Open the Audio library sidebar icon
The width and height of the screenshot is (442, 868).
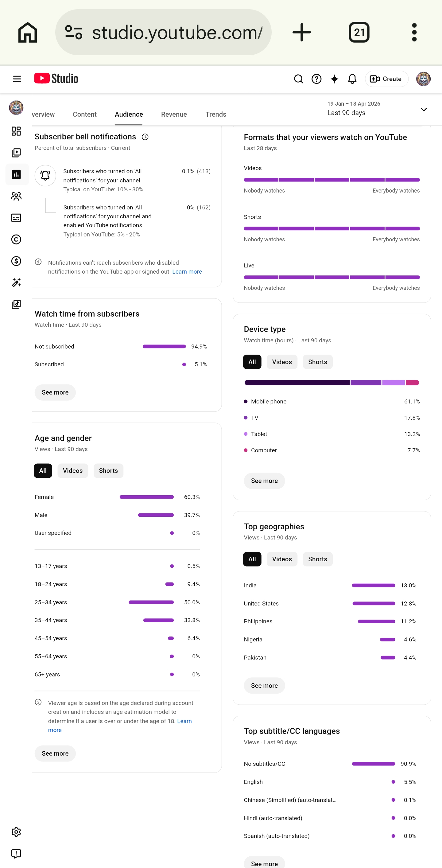pyautogui.click(x=16, y=304)
